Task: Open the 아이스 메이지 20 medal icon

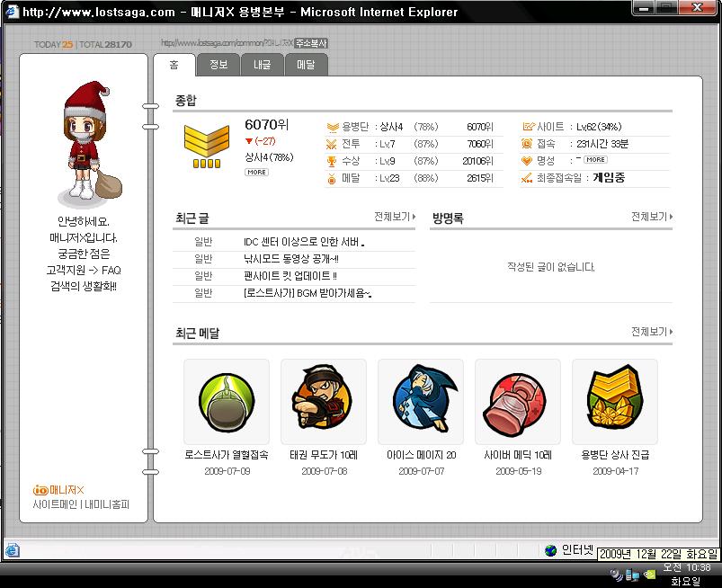Action: (x=424, y=398)
